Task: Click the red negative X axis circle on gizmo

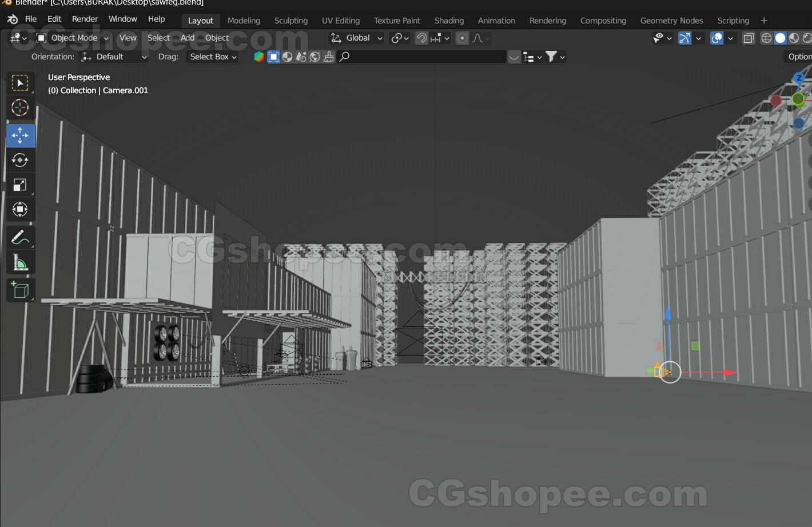Action: [x=776, y=101]
